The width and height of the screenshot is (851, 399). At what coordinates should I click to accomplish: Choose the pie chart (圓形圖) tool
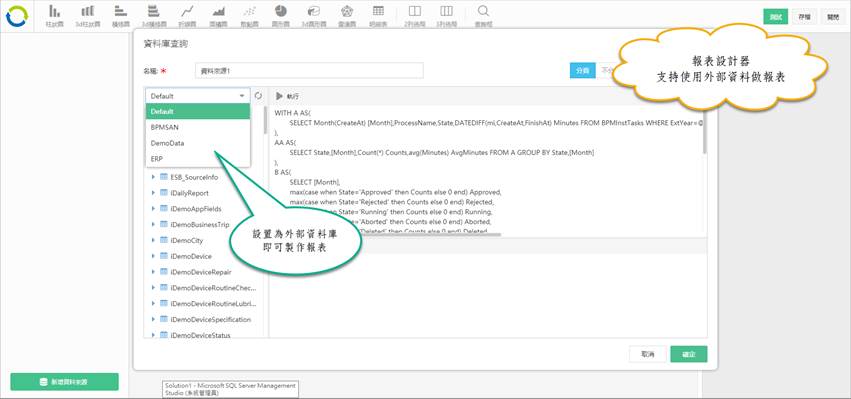pyautogui.click(x=280, y=16)
